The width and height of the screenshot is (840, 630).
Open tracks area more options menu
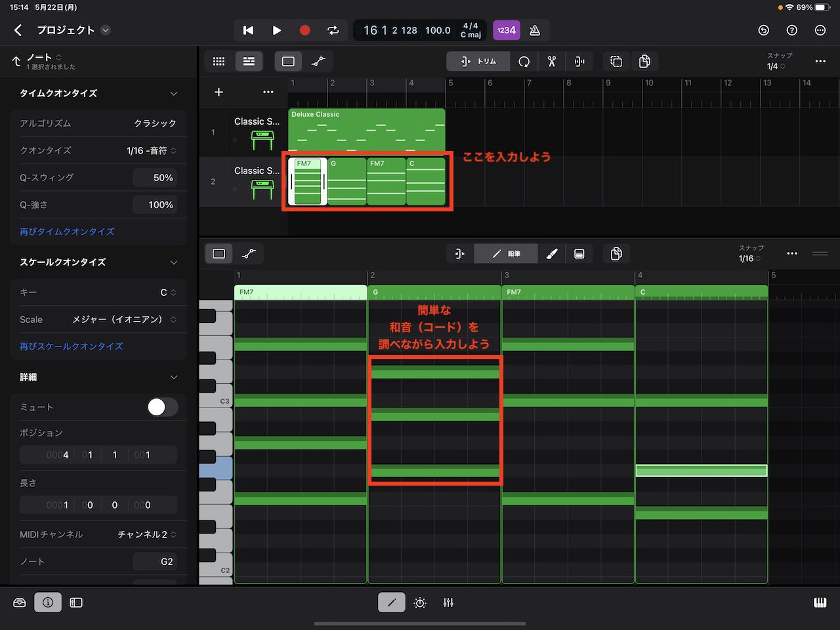pyautogui.click(x=820, y=61)
